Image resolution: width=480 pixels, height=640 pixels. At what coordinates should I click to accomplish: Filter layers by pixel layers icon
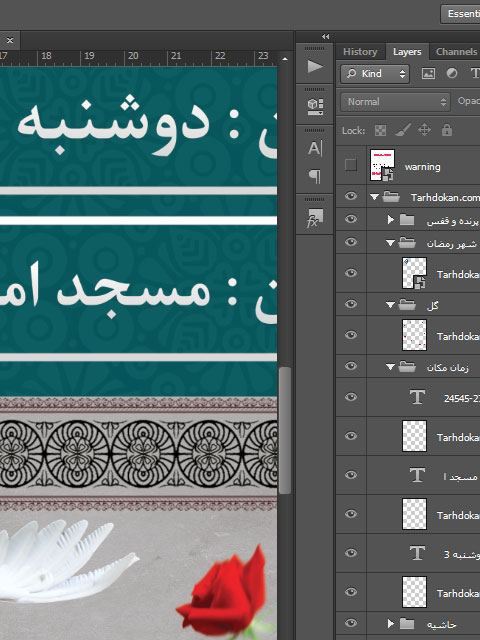[428, 73]
